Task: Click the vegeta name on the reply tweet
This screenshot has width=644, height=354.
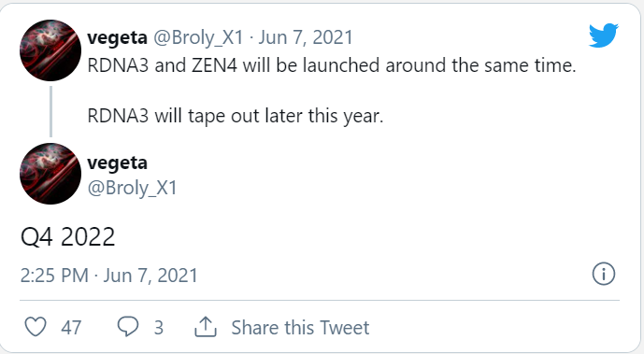Action: coord(117,163)
